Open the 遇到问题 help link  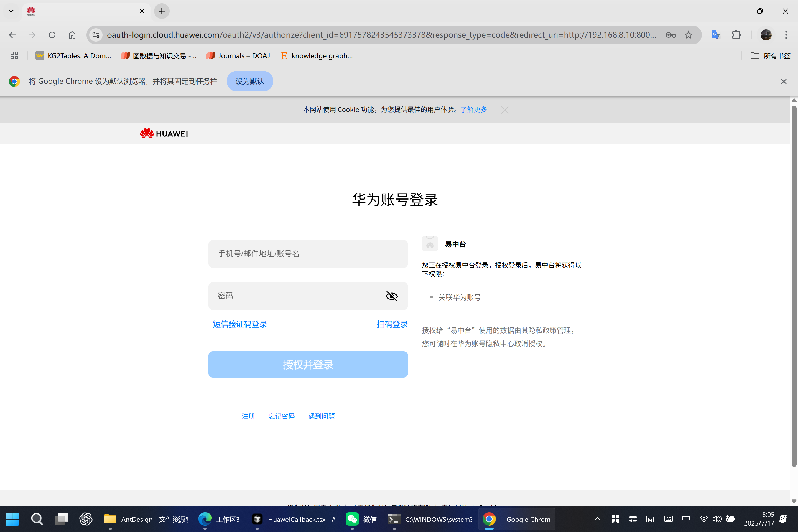click(321, 416)
